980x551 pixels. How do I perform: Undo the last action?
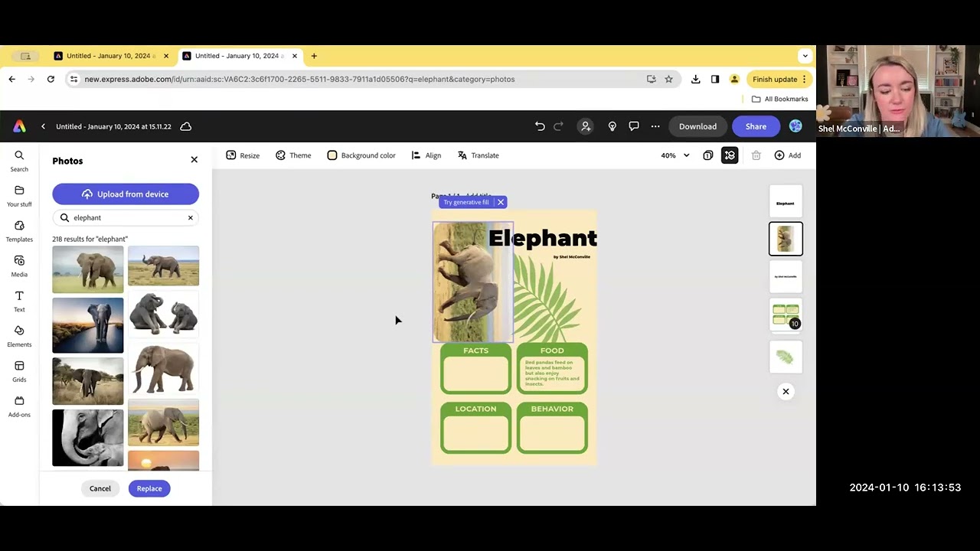540,126
